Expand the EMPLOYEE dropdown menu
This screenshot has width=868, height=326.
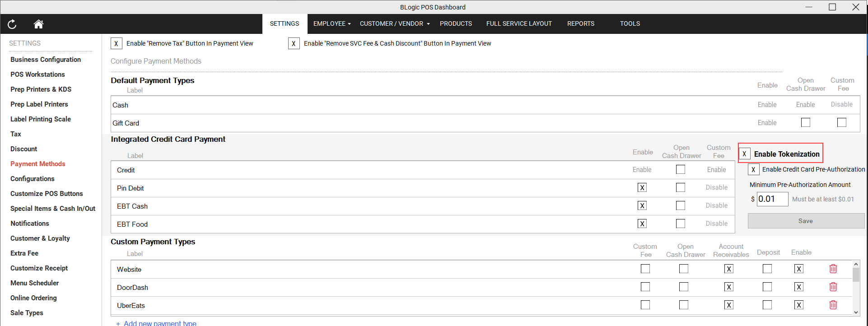(x=332, y=24)
